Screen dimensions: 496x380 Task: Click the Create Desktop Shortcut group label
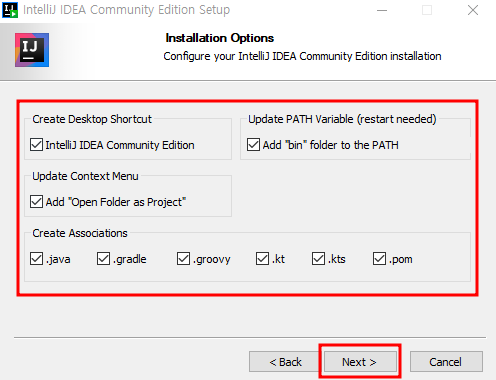point(92,119)
